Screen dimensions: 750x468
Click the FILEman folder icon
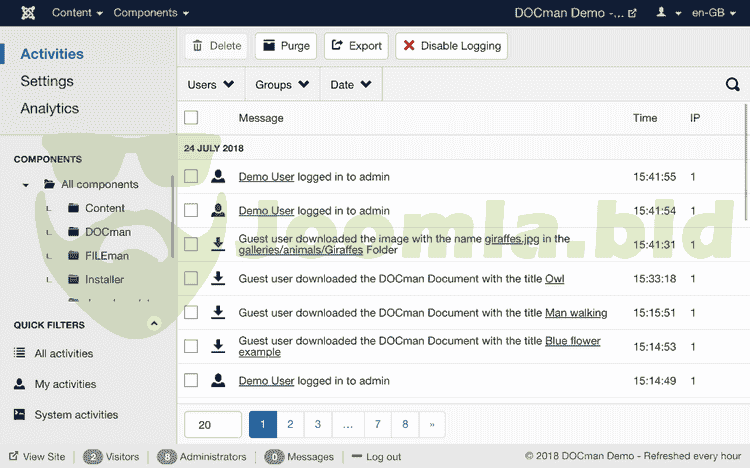coord(73,256)
